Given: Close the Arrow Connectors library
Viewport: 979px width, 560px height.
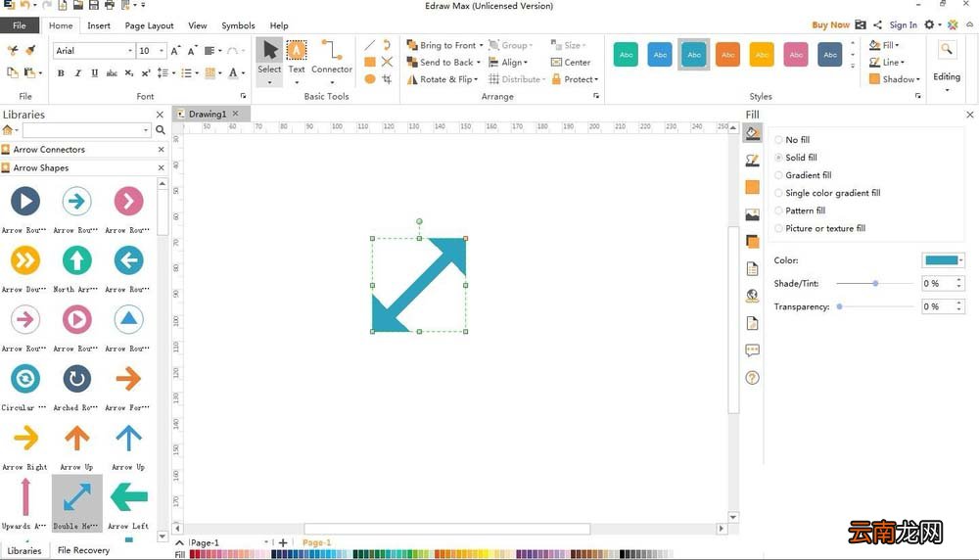Looking at the screenshot, I should point(162,150).
